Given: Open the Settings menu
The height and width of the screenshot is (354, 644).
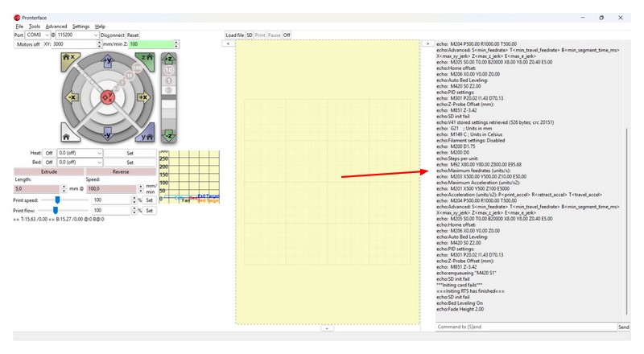Looking at the screenshot, I should pyautogui.click(x=81, y=27).
